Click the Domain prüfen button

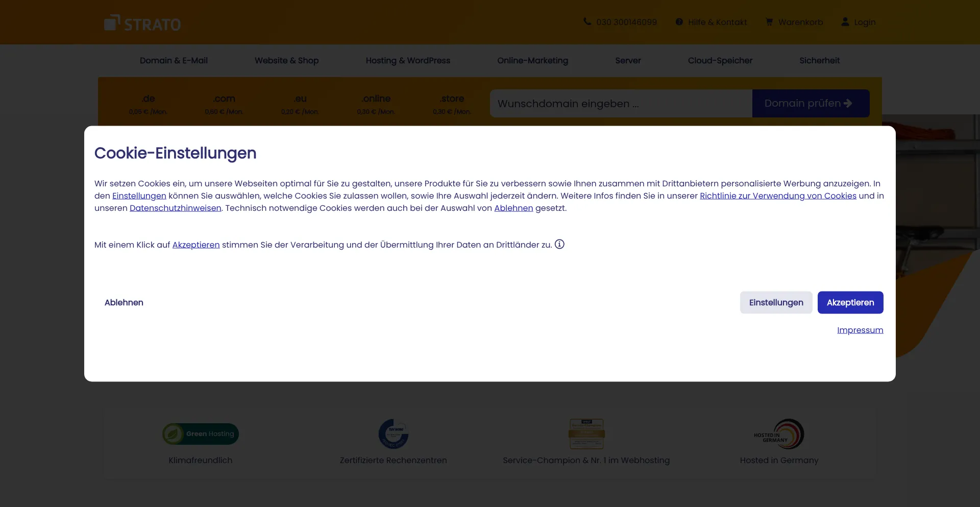pos(811,104)
